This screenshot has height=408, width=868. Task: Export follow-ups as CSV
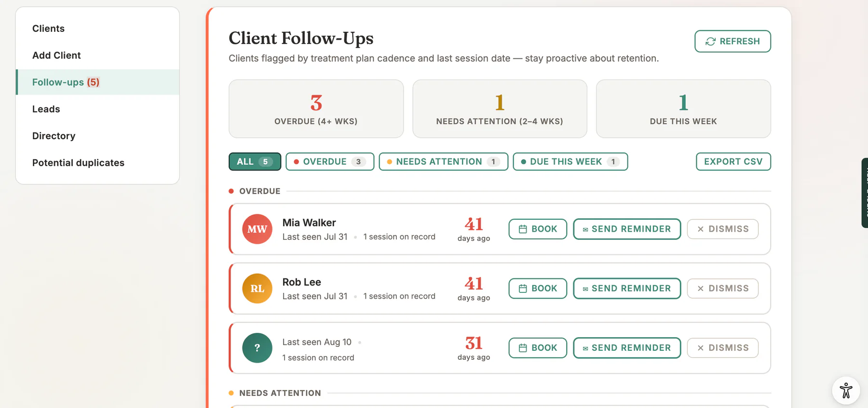pos(733,161)
